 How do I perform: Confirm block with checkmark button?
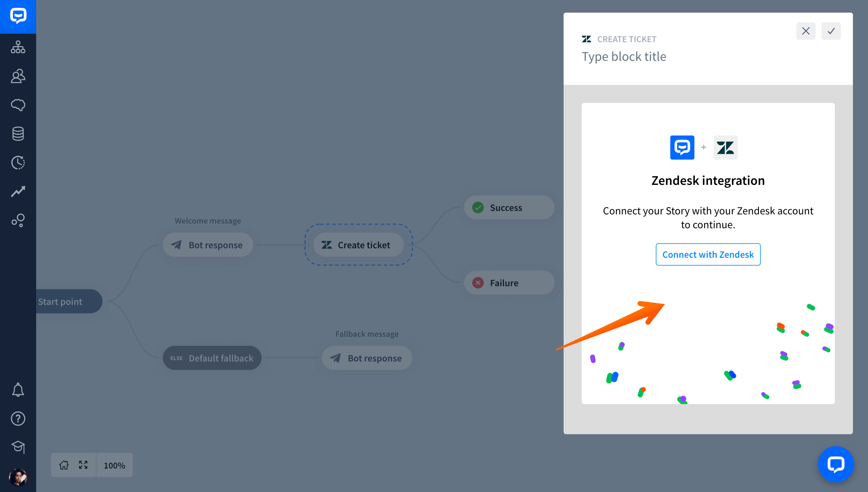(x=831, y=31)
